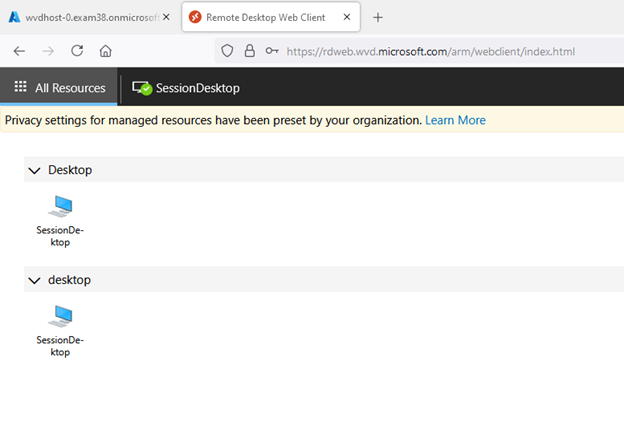This screenshot has height=434, width=624.
Task: Click SessionDesktop label under capitalized Desktop group
Action: point(60,236)
